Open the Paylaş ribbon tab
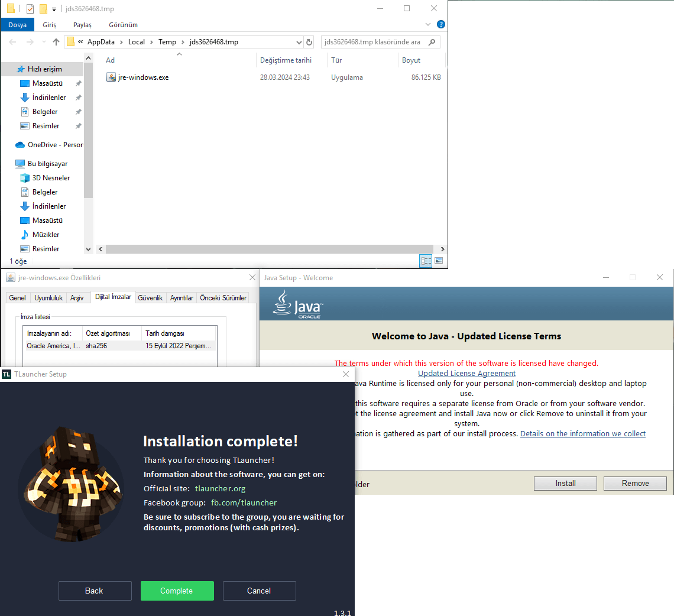 click(x=83, y=25)
